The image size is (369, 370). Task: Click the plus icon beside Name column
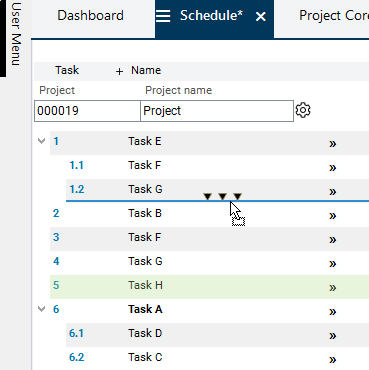pos(119,71)
